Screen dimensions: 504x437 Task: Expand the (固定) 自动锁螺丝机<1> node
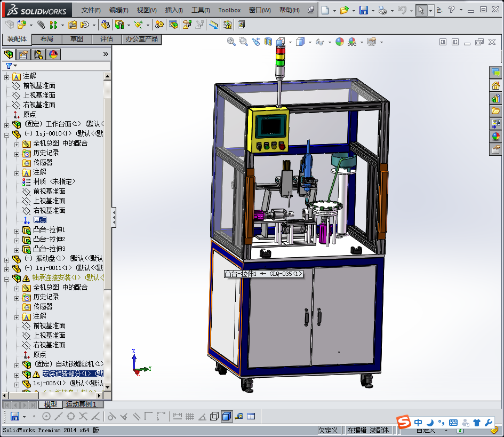pyautogui.click(x=17, y=366)
